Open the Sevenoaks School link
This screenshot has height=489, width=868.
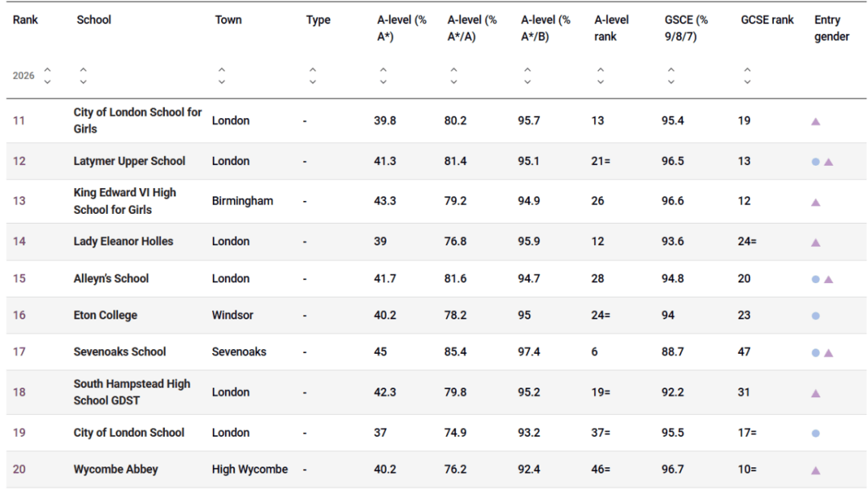point(120,351)
